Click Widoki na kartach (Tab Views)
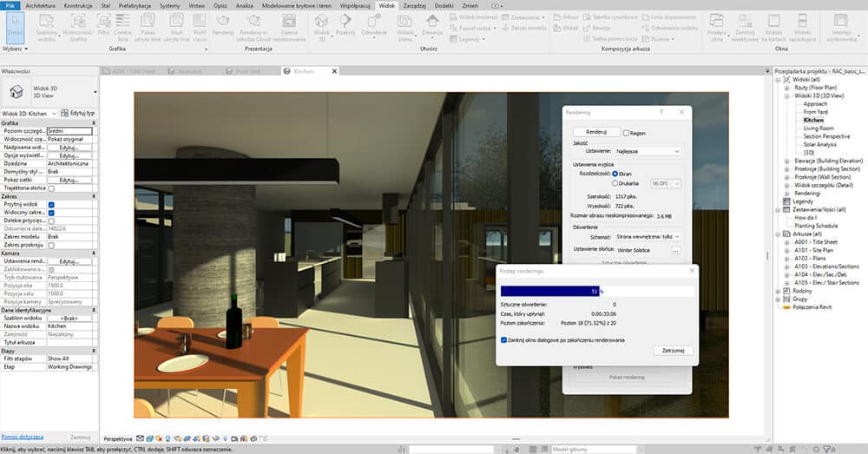This screenshot has width=868, height=454. [x=774, y=27]
